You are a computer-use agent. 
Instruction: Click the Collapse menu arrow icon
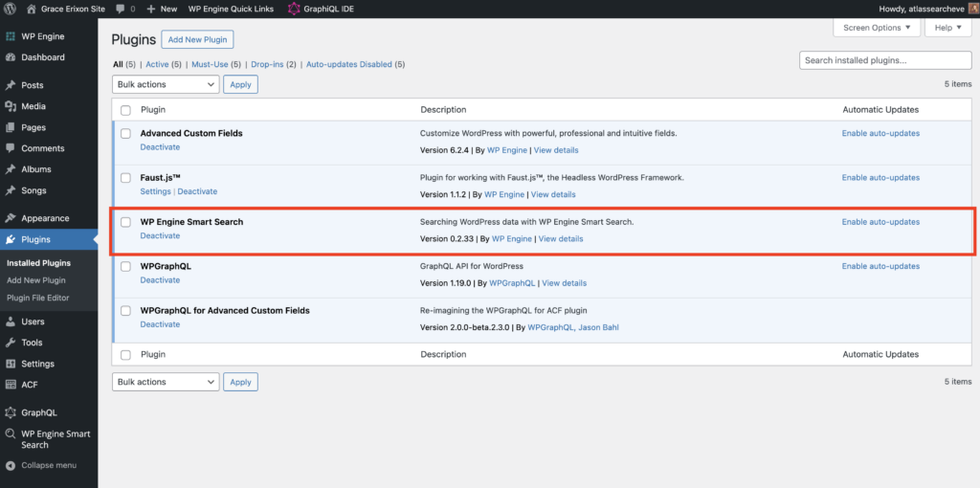click(11, 465)
